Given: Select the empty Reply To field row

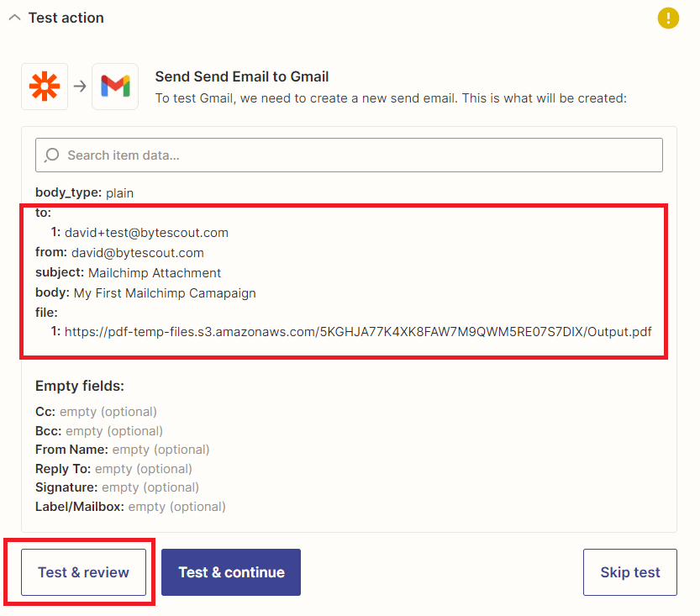Looking at the screenshot, I should coord(113,469).
